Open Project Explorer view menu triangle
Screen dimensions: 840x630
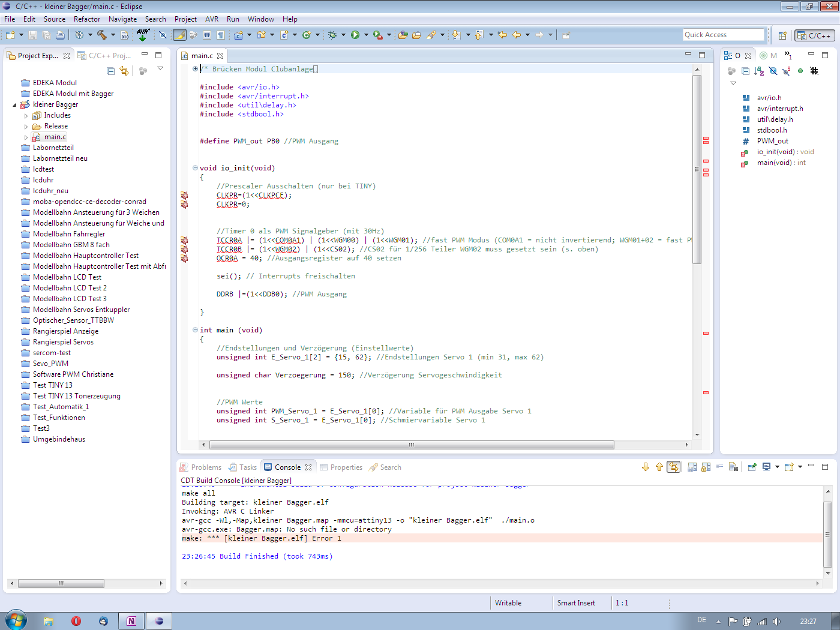pyautogui.click(x=160, y=68)
